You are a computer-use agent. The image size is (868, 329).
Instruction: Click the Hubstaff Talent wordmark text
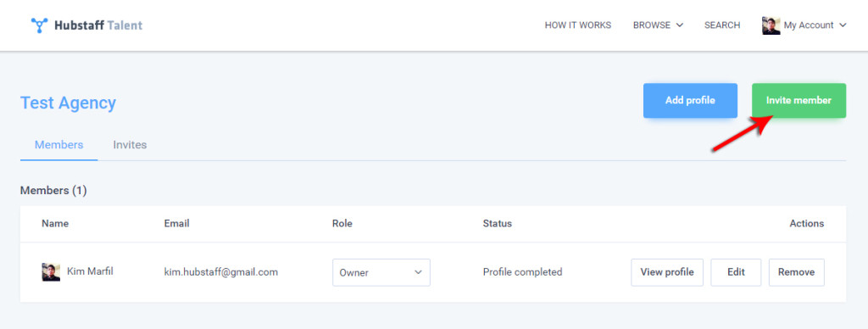coord(98,25)
